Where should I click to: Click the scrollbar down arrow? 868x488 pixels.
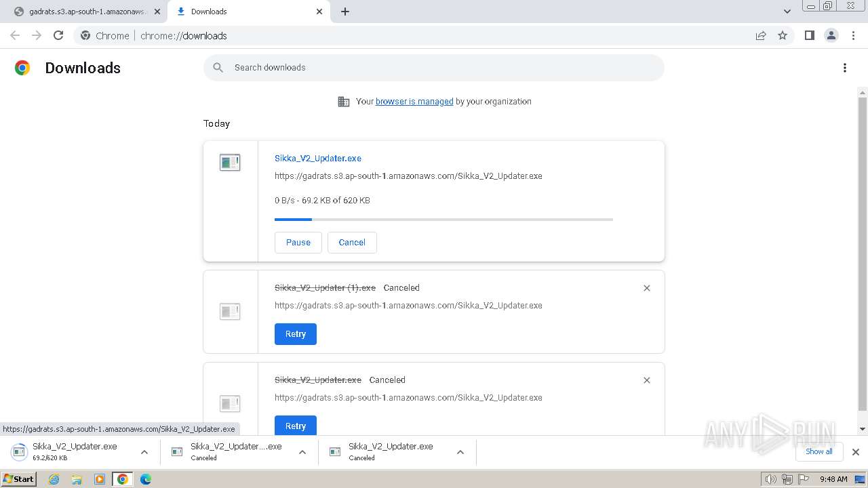863,429
